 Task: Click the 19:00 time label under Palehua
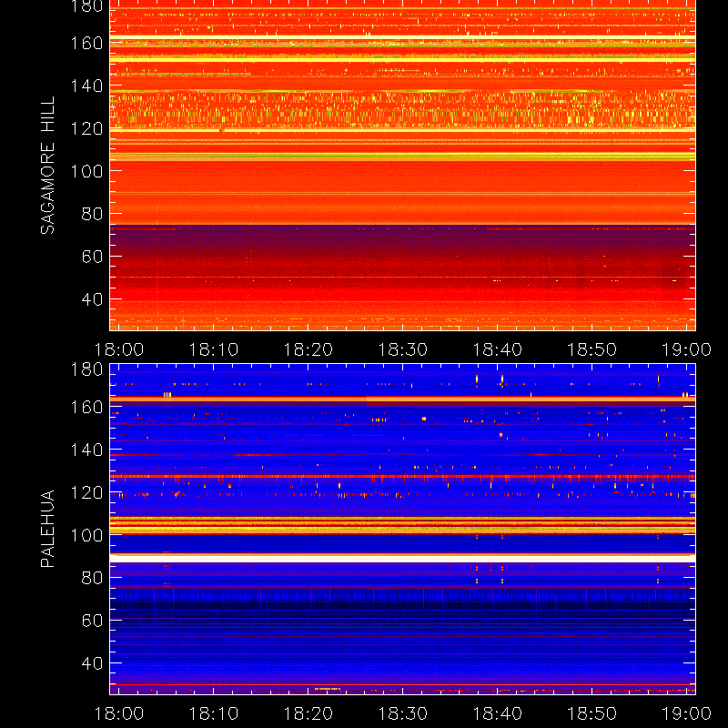pyautogui.click(x=687, y=713)
